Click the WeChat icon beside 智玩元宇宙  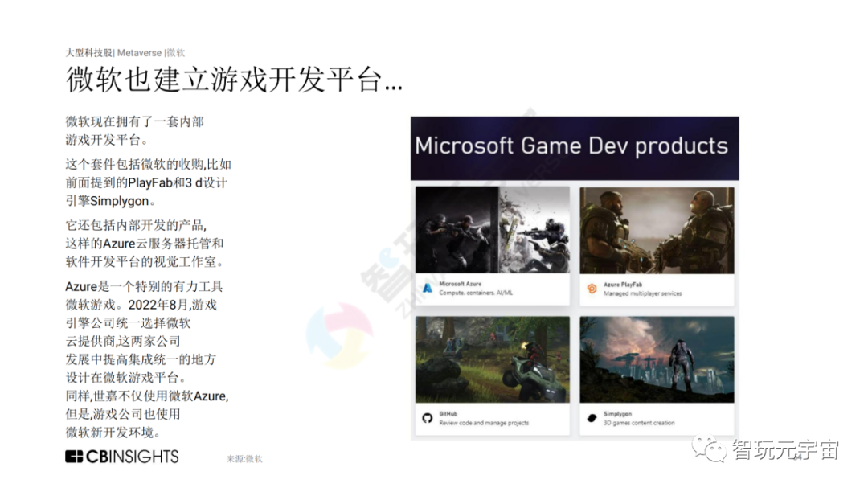click(x=709, y=448)
